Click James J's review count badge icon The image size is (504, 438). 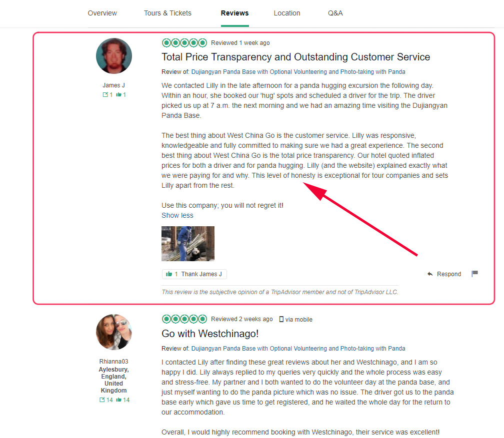[105, 95]
